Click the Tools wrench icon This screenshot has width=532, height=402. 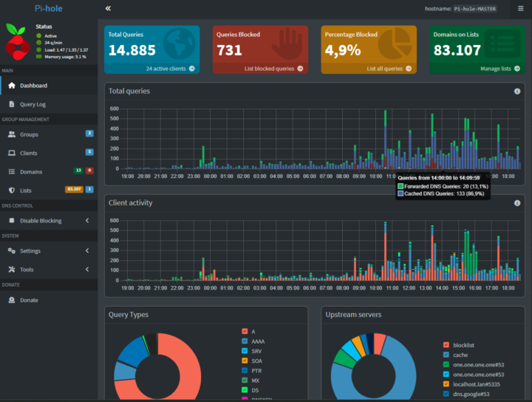click(12, 270)
